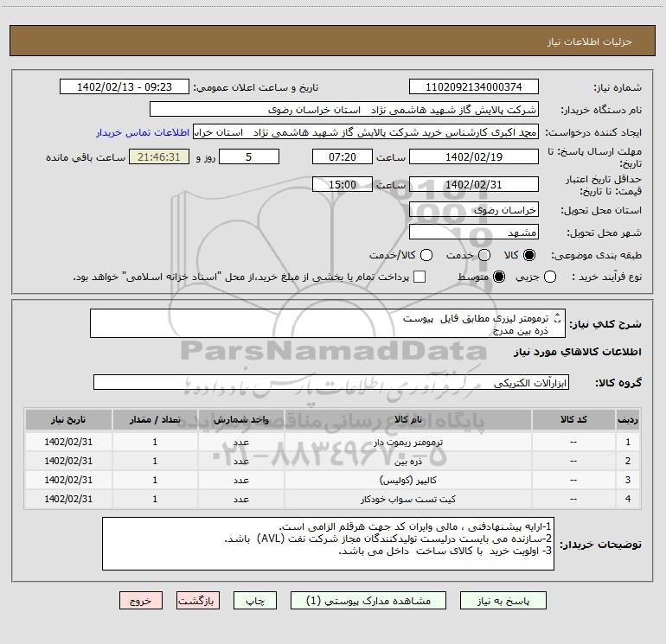Select item name ترمومتر ریموت دار

click(x=407, y=442)
